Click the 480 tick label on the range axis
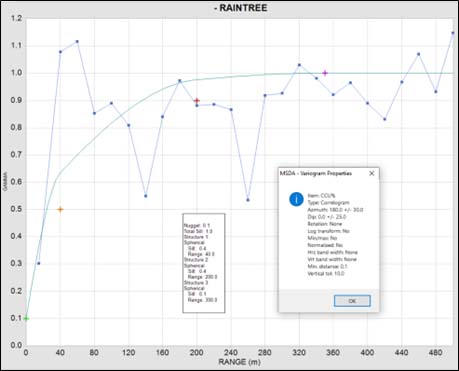Screen dimensions: 459x371 tap(435, 352)
